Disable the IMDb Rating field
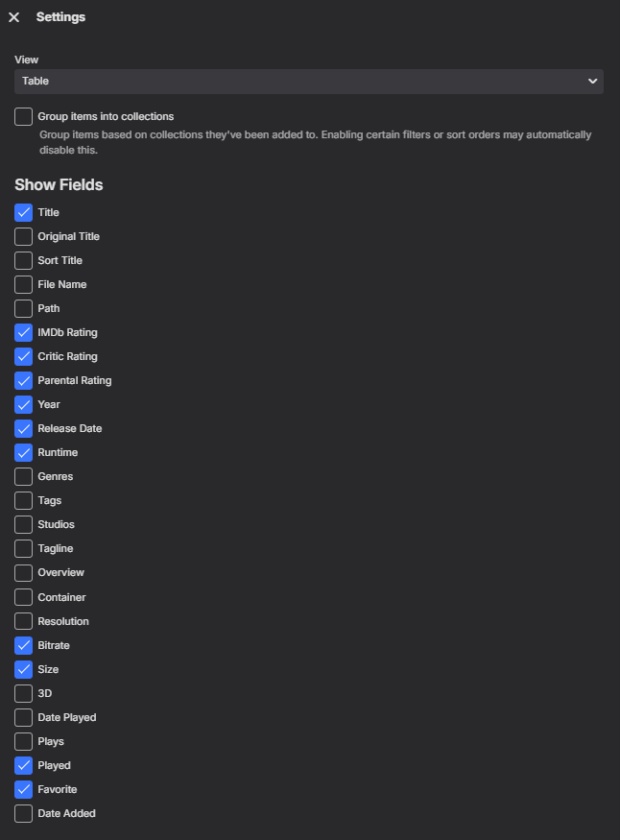620x840 pixels. (23, 332)
